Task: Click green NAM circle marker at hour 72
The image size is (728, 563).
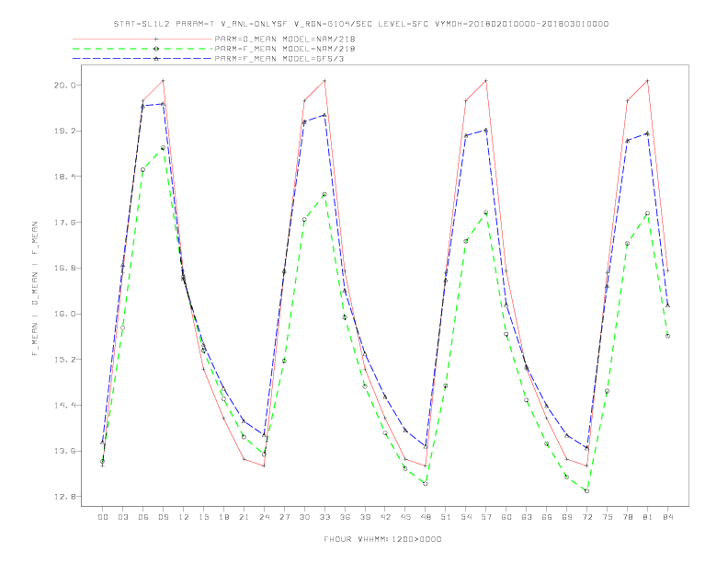Action: click(586, 491)
